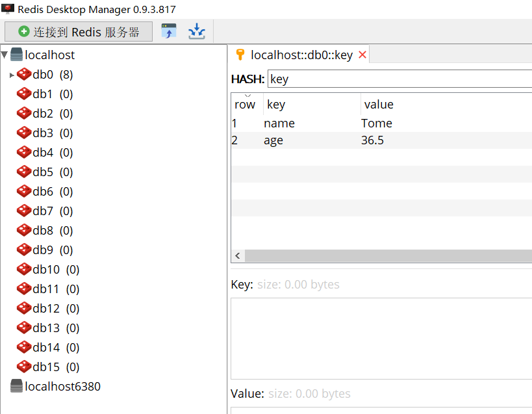532x414 pixels.
Task: Click the connect to Redis server button
Action: [79, 32]
